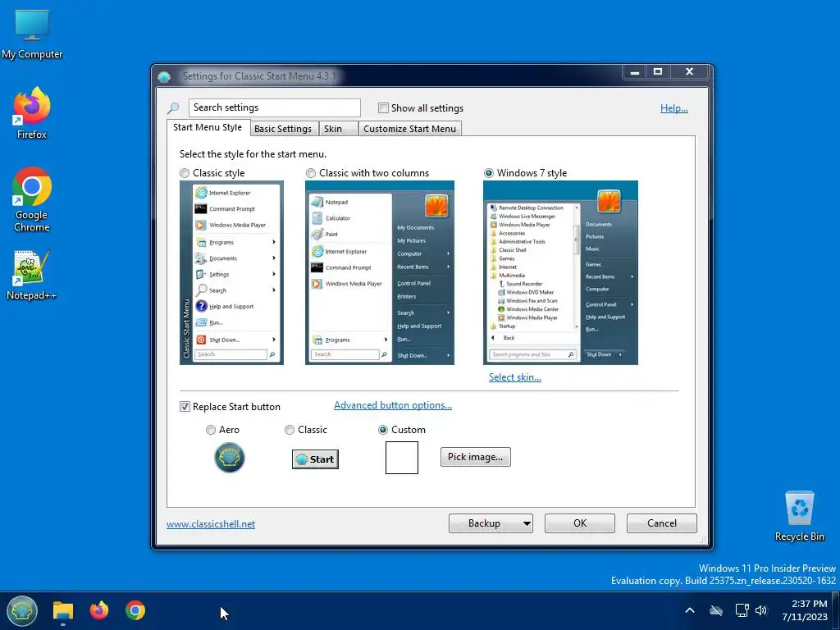Click the search magnifier icon in settings
This screenshot has width=840, height=630.
(173, 108)
